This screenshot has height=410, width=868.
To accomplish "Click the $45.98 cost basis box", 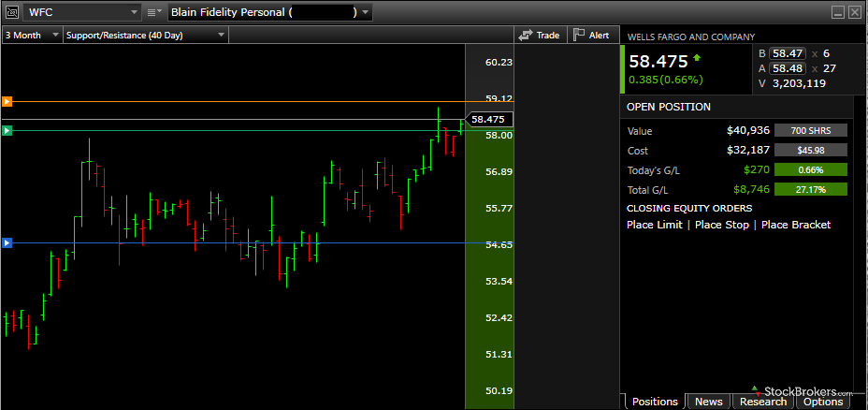I will tap(810, 150).
